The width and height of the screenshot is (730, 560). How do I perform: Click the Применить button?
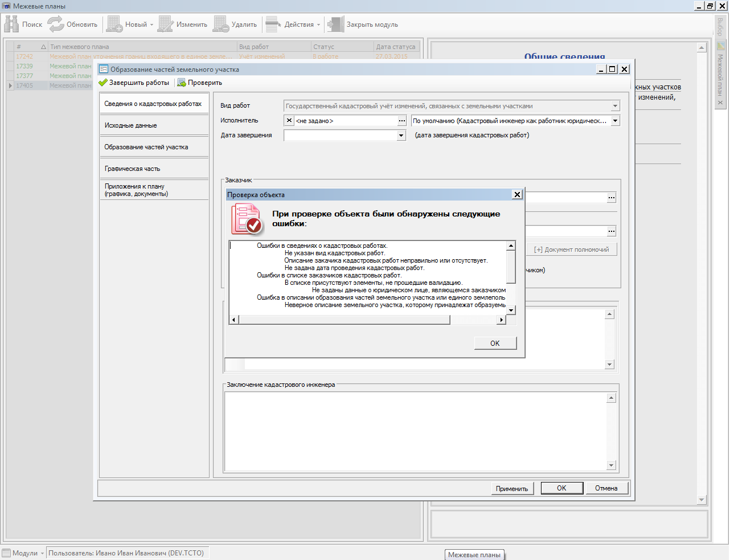(x=511, y=488)
